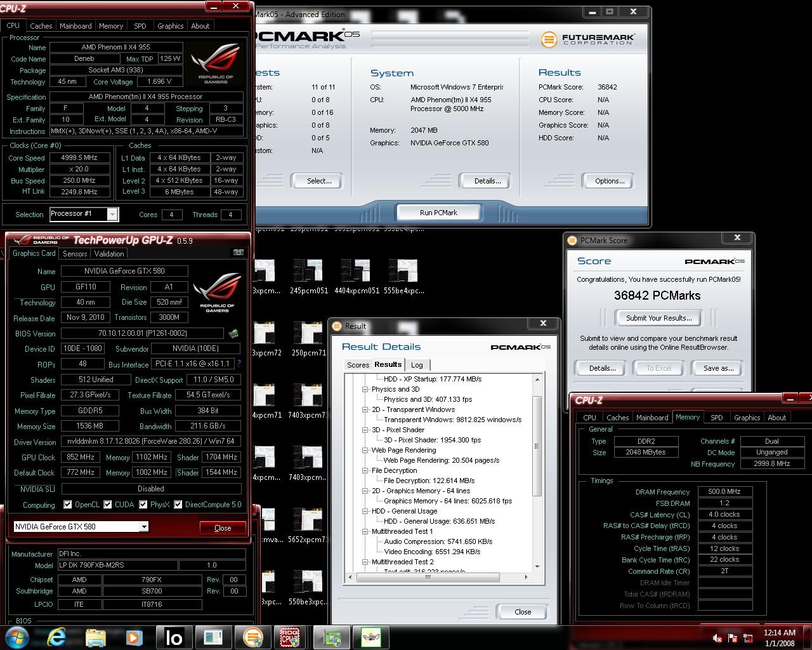Collapse the Multithreaded Test 1 node
This screenshot has height=650, width=812.
coord(365,531)
